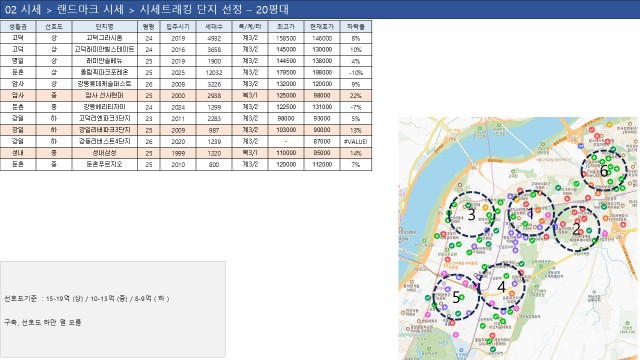Image resolution: width=640 pixels, height=360 pixels.
Task: Select the 강동헤리티지자이 complex name cell
Action: 104,107
